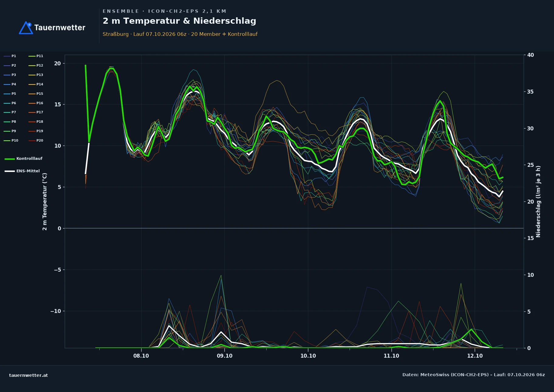Click the ENS-Mittel legend entry
Viewport: 554px width, 392px height.
pos(22,171)
